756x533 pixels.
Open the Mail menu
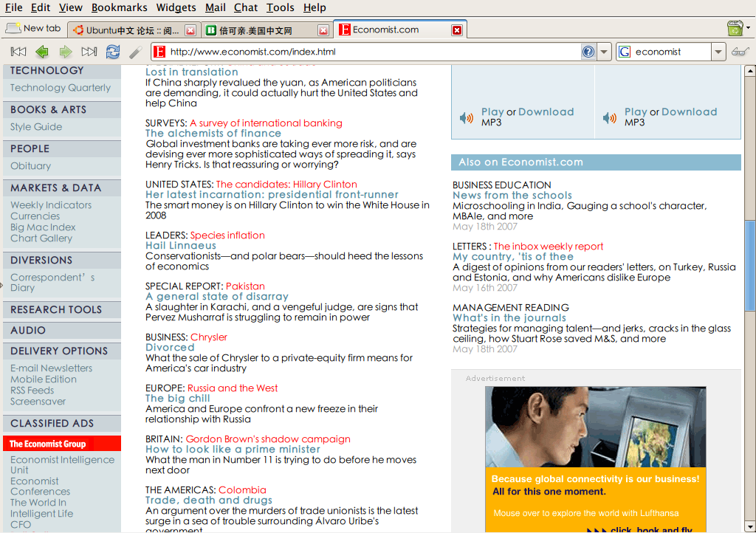click(x=215, y=7)
